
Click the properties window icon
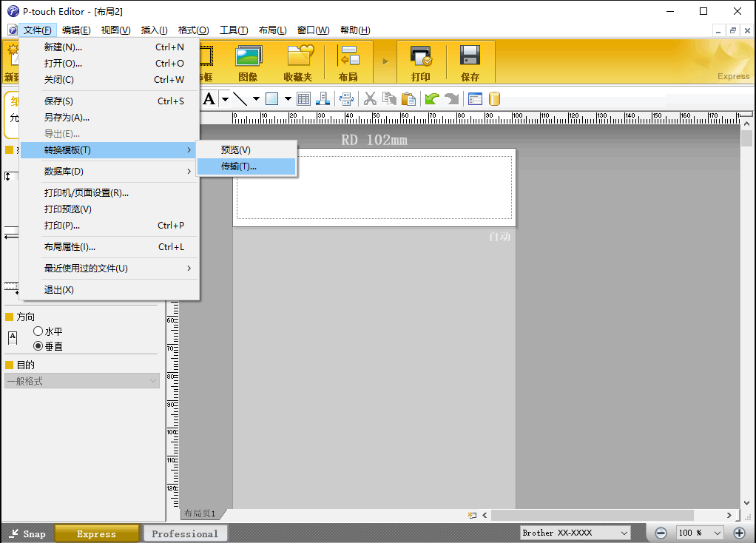(475, 99)
